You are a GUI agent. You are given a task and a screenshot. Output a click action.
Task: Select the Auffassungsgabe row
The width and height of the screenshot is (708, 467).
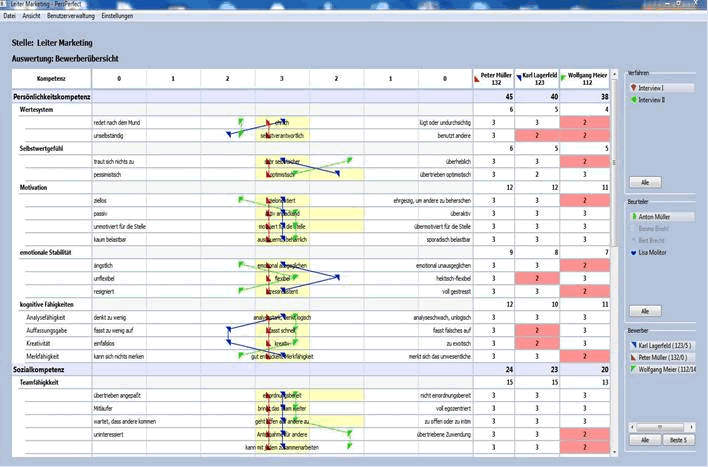(311, 331)
